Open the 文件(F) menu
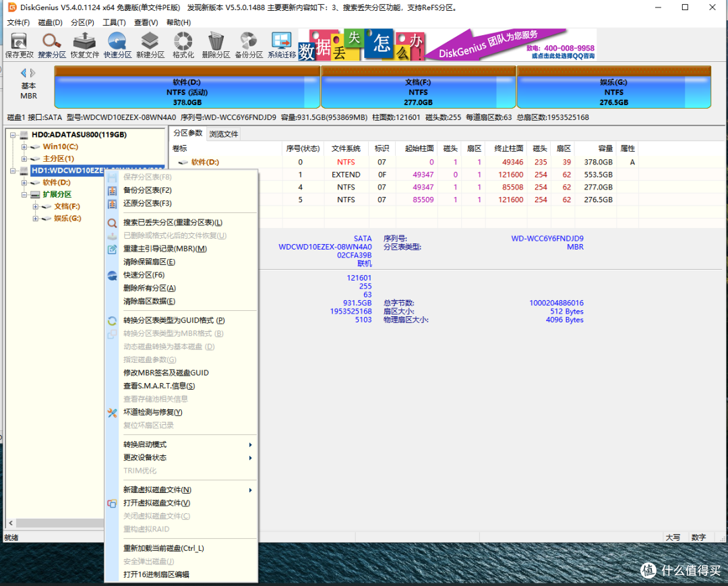Viewport: 728px width, 586px height. tap(18, 22)
